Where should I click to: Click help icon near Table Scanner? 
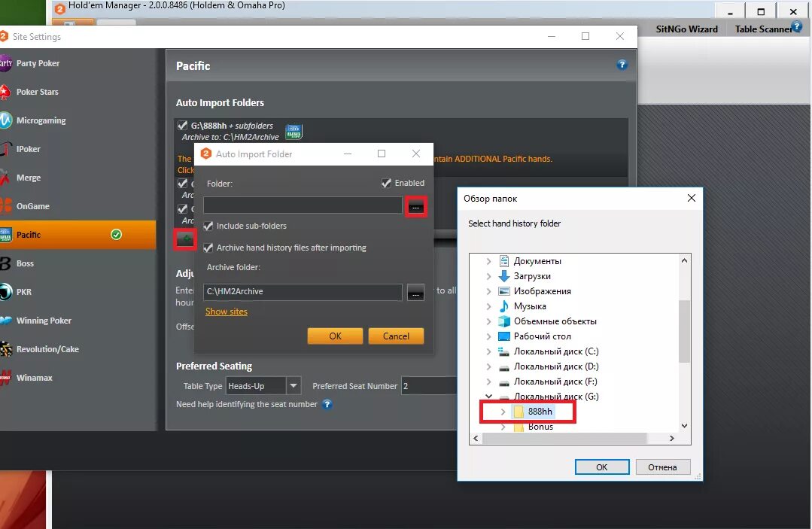tap(798, 26)
